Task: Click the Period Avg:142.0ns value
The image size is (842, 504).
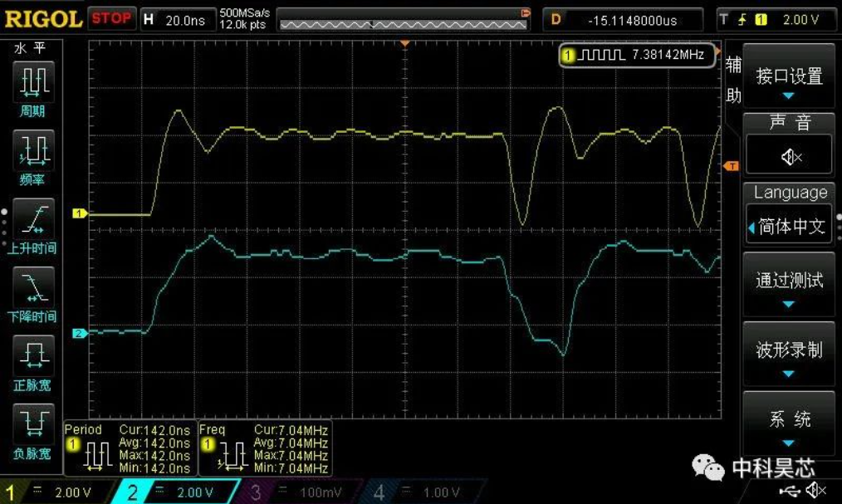Action: pyautogui.click(x=154, y=443)
